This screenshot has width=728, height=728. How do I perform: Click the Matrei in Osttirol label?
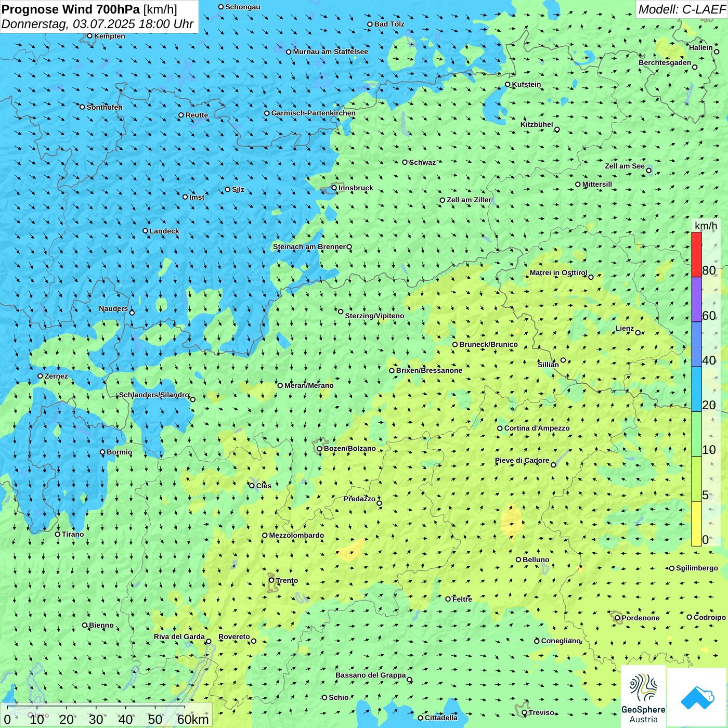point(558,272)
